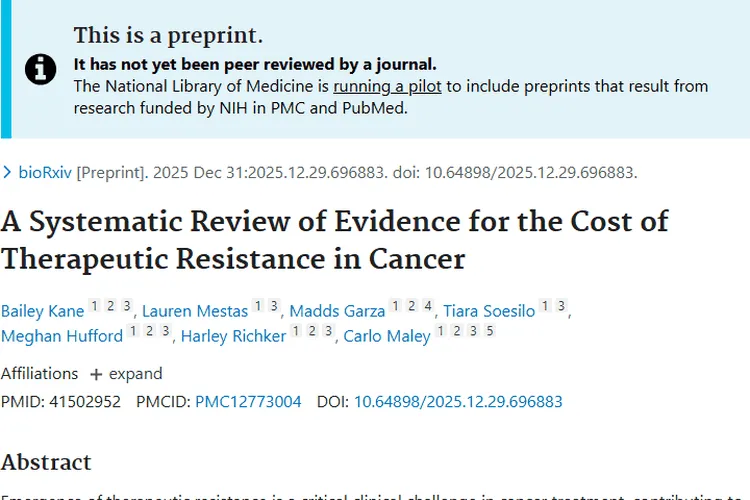Open author Bailey Kane's profile
The image size is (750, 500).
[x=42, y=311]
